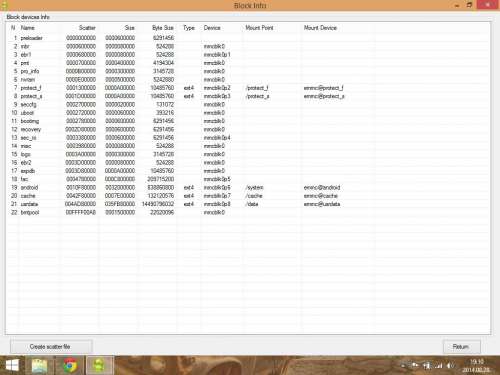Minimize the Block Info window
The height and width of the screenshot is (375, 500).
point(457,5)
